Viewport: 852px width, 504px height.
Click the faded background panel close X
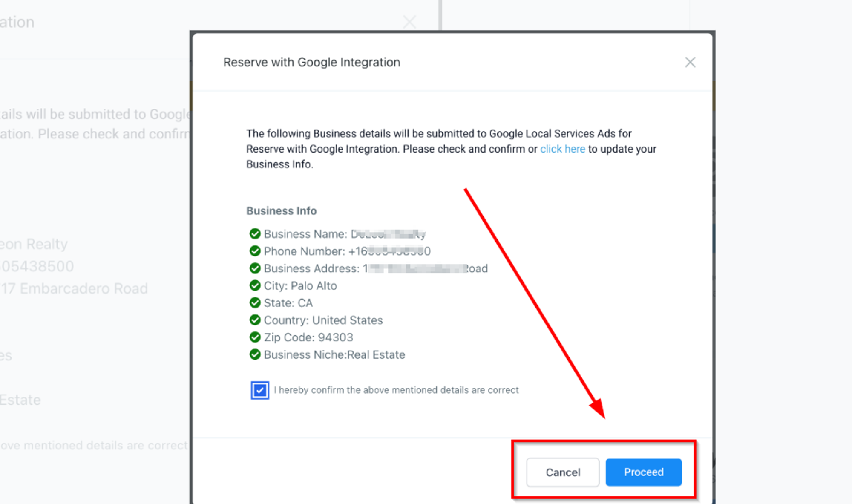409,22
